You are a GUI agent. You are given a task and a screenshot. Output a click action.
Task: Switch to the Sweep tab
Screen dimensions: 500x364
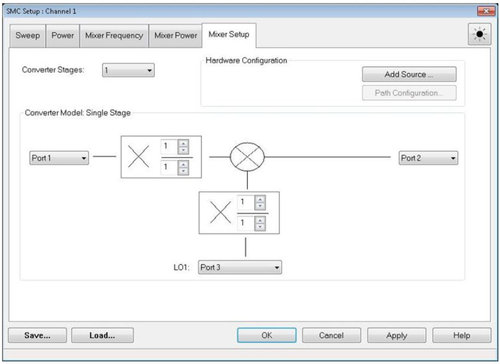click(x=27, y=35)
